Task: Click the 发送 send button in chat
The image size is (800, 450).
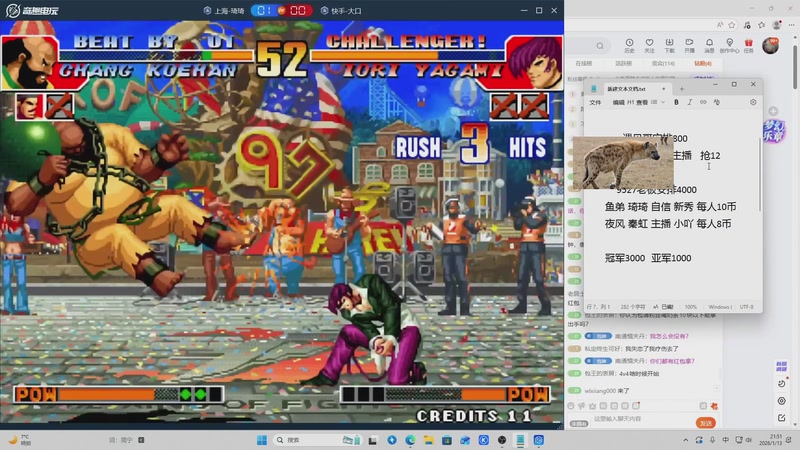Action: (706, 423)
